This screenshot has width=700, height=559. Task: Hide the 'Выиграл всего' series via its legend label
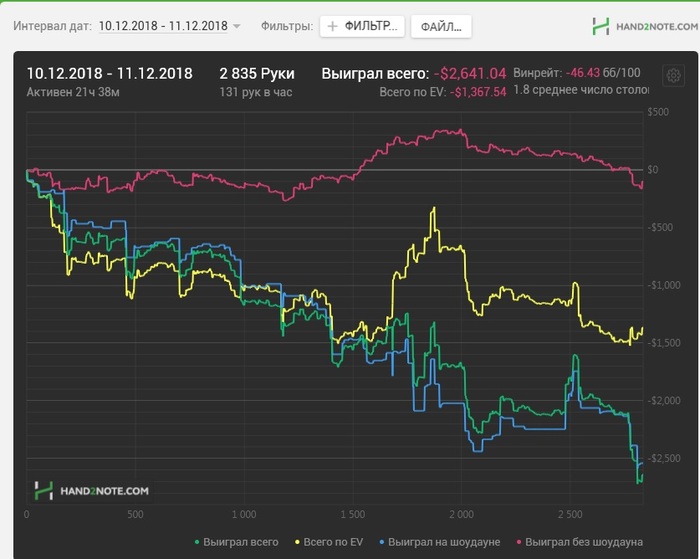click(241, 542)
